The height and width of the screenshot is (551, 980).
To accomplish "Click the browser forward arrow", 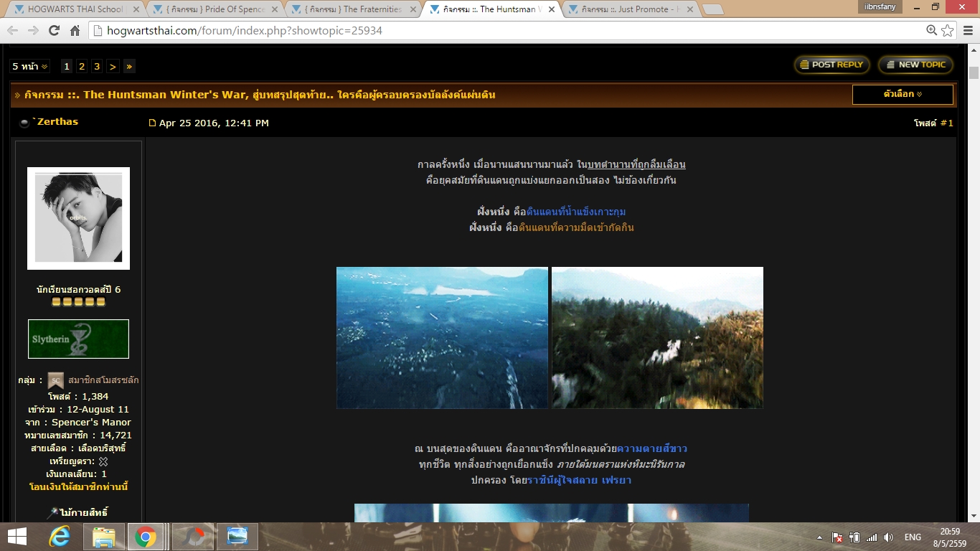I will pyautogui.click(x=33, y=30).
